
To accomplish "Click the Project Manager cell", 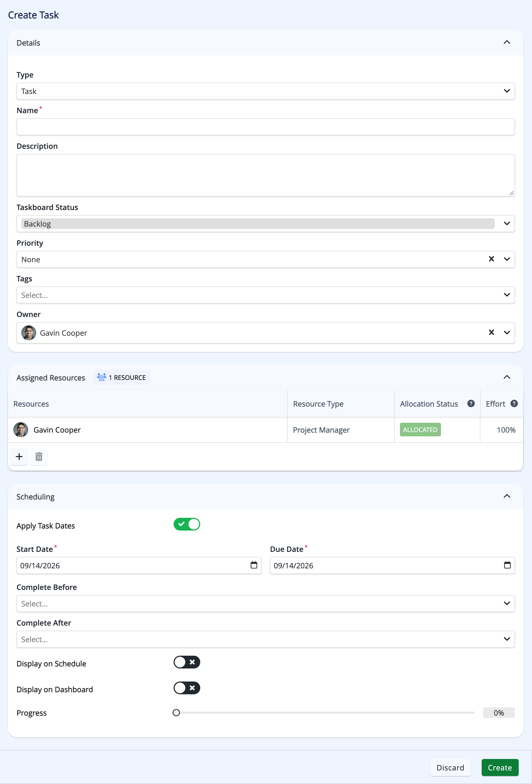I will click(341, 430).
